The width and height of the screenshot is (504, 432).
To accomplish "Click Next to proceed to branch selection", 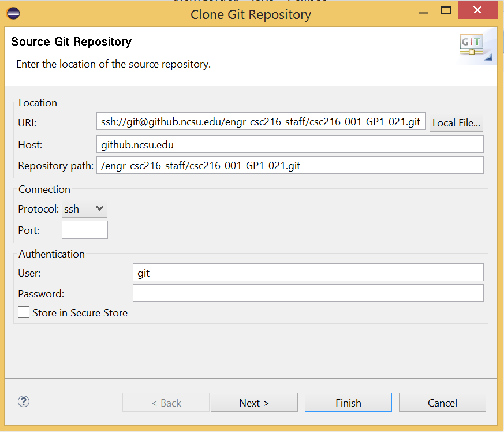I will (254, 402).
